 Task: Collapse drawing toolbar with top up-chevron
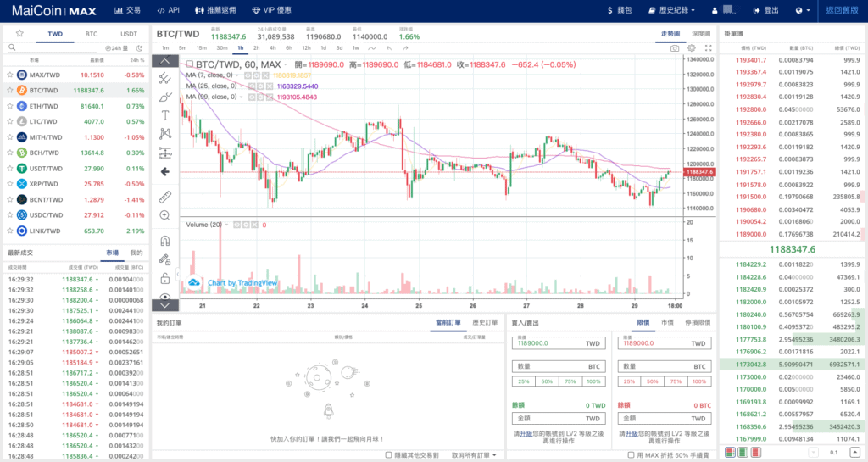point(165,61)
